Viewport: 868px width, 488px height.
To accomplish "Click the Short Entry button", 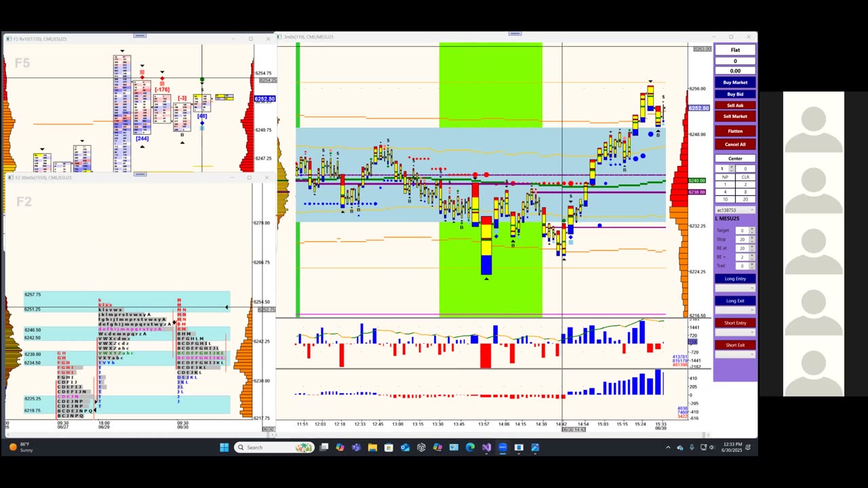I will tap(735, 323).
